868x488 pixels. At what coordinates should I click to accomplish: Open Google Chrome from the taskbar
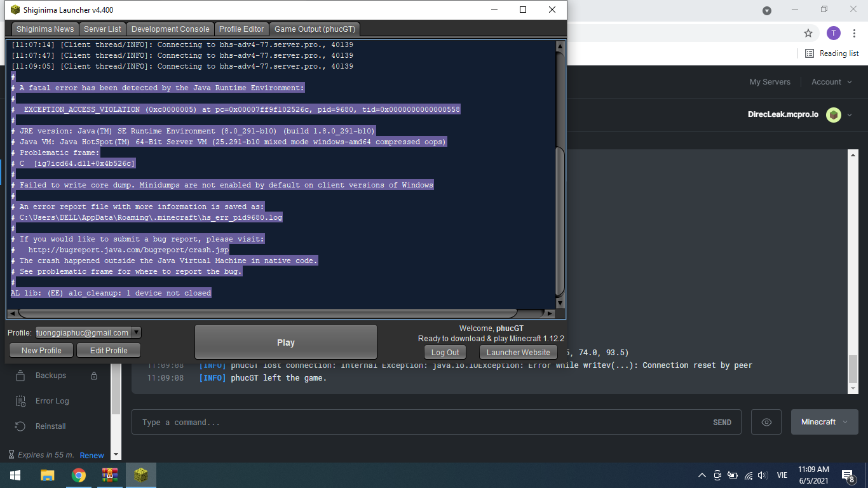coord(79,475)
